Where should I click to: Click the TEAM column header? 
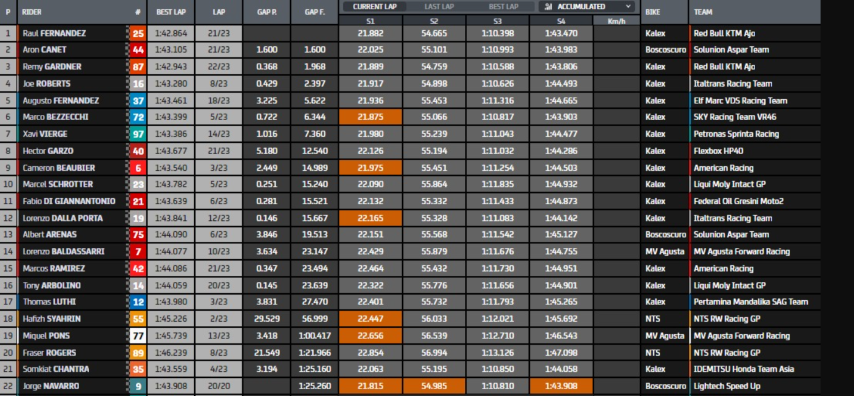[x=755, y=11]
